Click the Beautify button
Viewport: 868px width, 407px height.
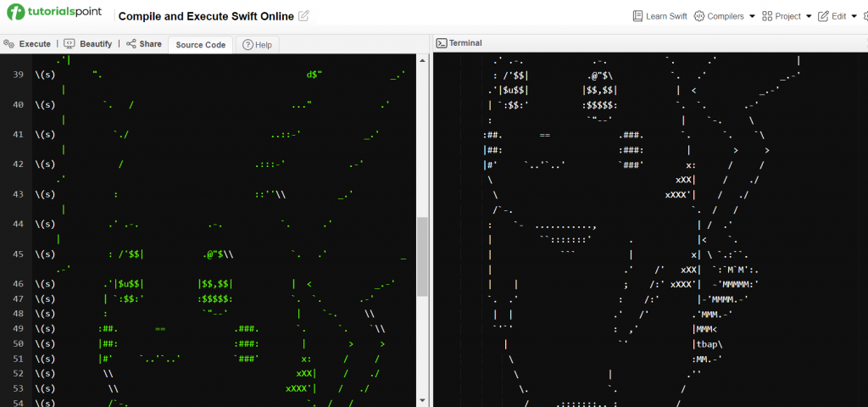point(87,44)
